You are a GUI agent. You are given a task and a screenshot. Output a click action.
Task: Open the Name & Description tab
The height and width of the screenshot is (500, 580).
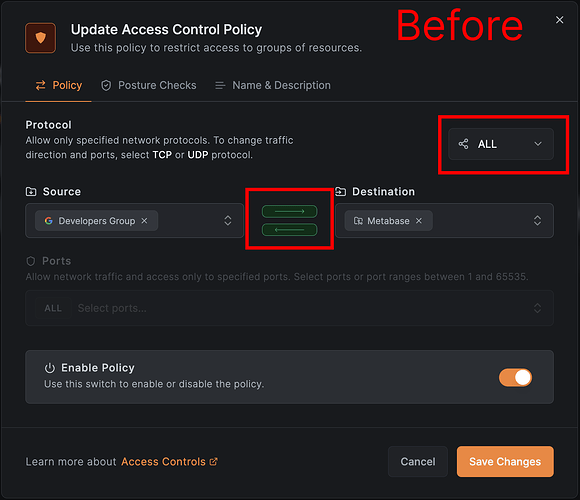273,85
